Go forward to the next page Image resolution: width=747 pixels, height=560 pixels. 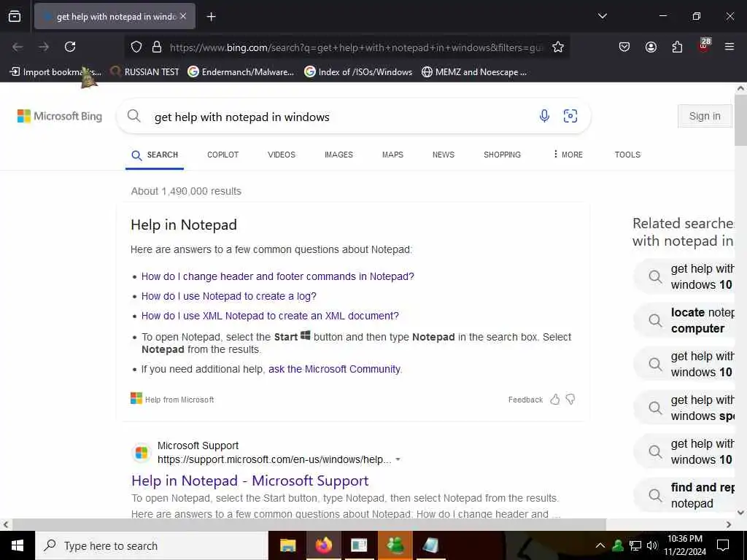(44, 47)
